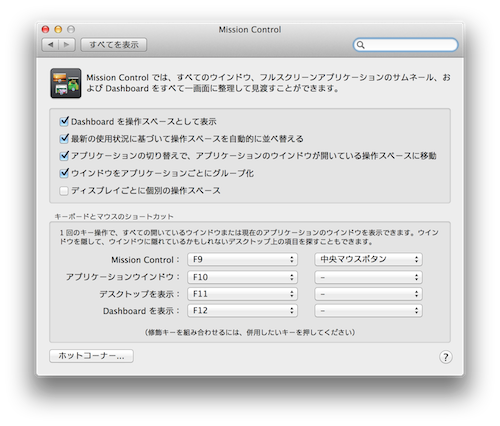Open the アプリケーションウインドウ F10 dropdown
The image size is (500, 426).
coord(242,277)
